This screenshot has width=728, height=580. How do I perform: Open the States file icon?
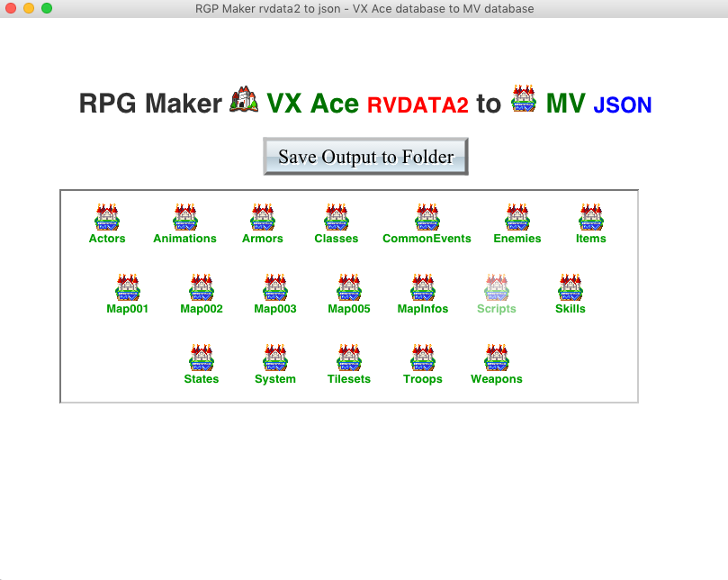coord(202,358)
